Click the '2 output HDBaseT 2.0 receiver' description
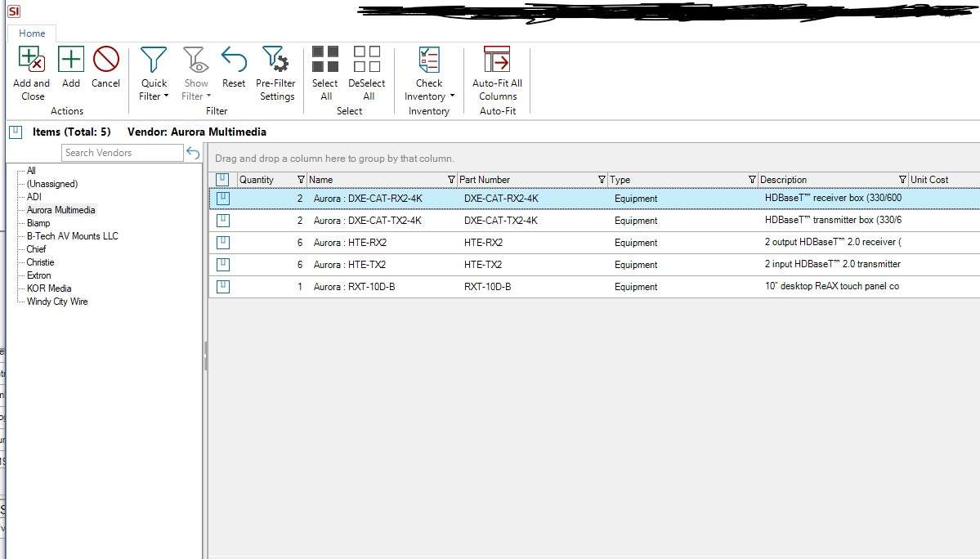 tap(833, 242)
